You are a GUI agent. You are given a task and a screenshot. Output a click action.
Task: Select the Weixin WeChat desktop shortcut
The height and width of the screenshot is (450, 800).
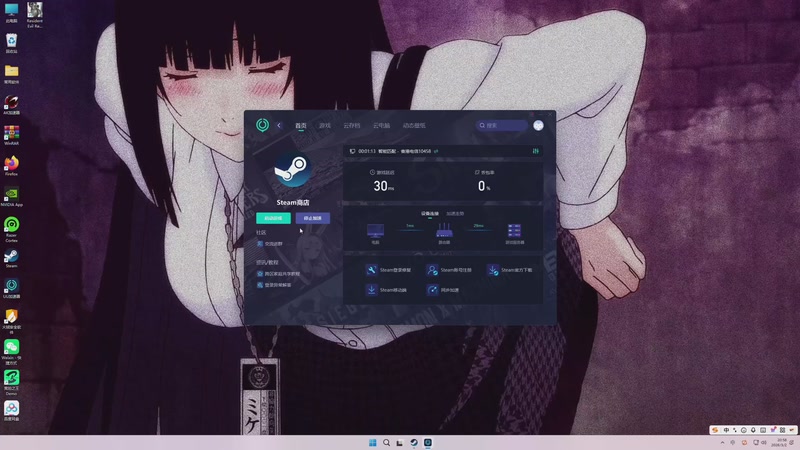click(x=11, y=352)
